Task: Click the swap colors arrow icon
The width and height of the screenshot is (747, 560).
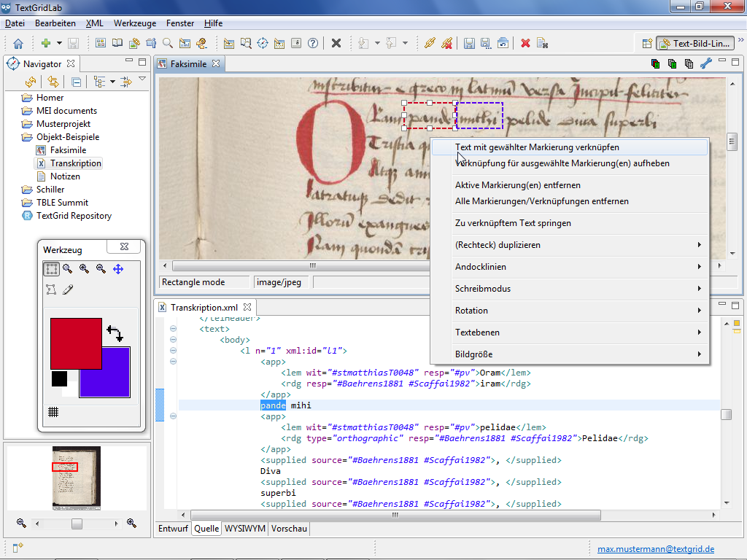Action: 115,334
